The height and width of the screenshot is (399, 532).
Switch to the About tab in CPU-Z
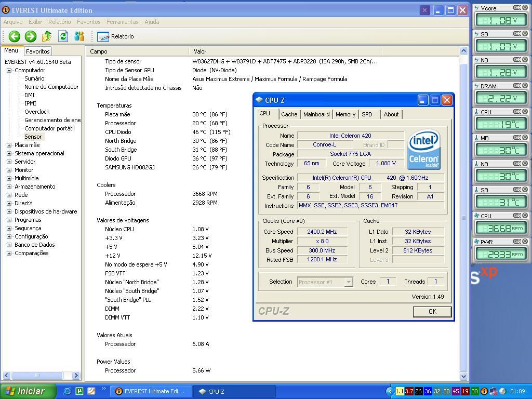pyautogui.click(x=391, y=114)
